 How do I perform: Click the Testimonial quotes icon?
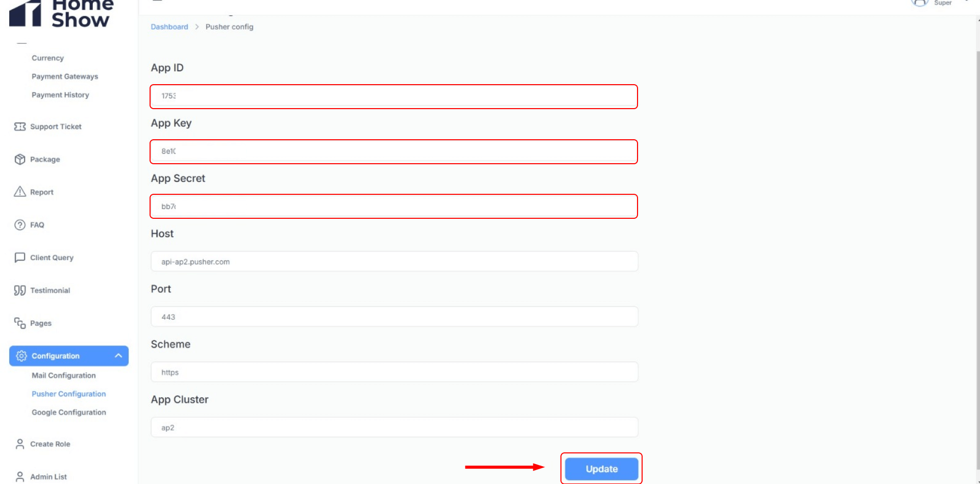point(20,290)
